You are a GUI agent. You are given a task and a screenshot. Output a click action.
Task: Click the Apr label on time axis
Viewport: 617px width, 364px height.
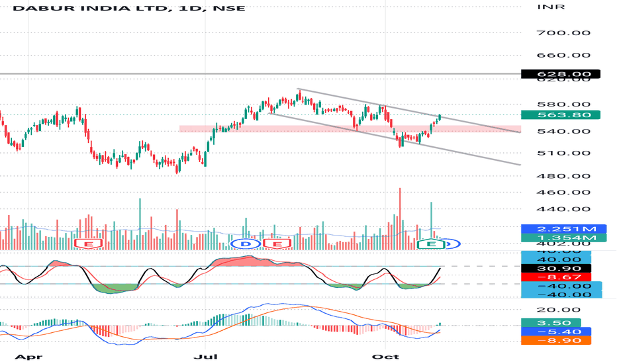tap(28, 357)
